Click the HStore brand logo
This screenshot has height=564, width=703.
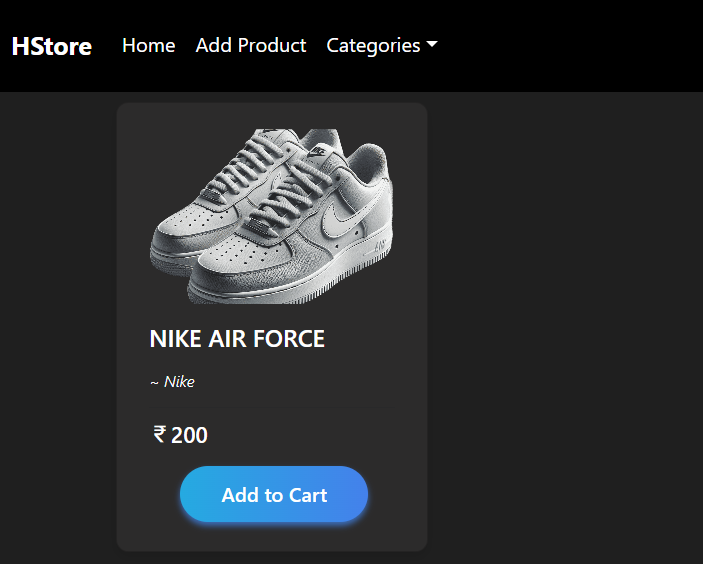click(x=51, y=46)
